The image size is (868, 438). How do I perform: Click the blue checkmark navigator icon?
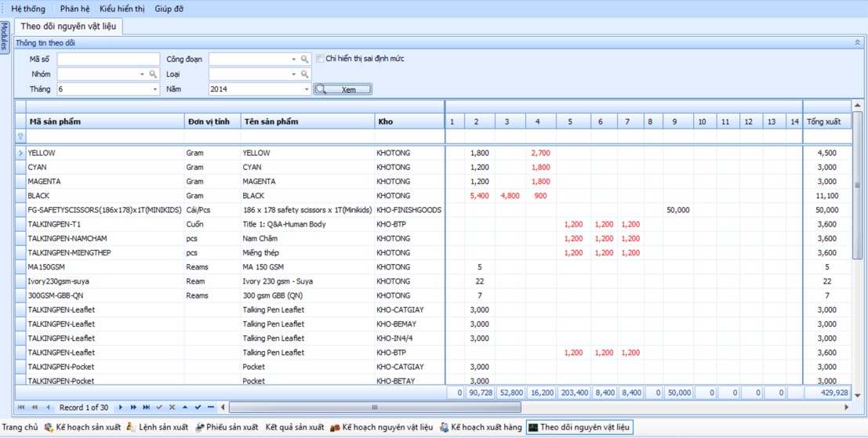point(198,407)
